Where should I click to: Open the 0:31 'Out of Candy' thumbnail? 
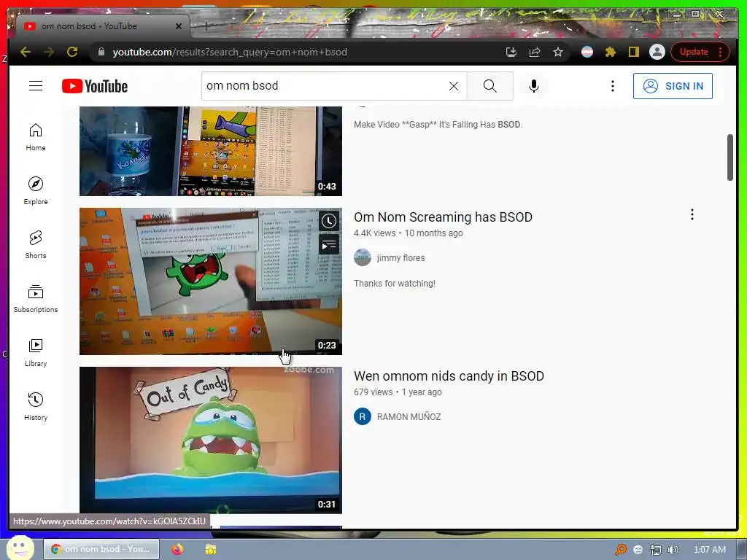pos(211,440)
